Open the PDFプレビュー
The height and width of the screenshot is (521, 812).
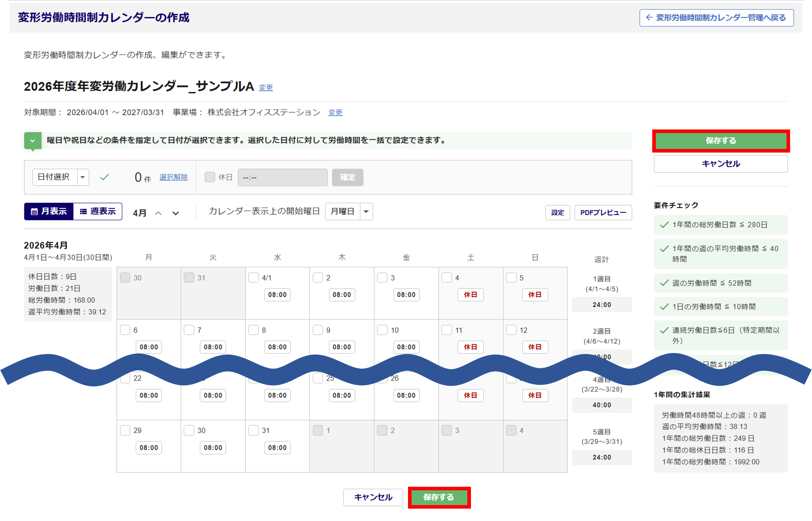click(603, 212)
